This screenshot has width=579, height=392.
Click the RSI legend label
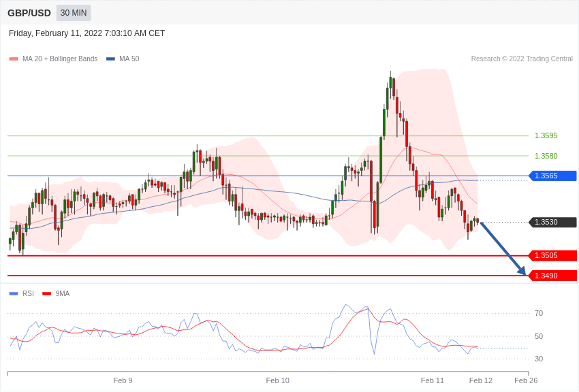(x=28, y=293)
